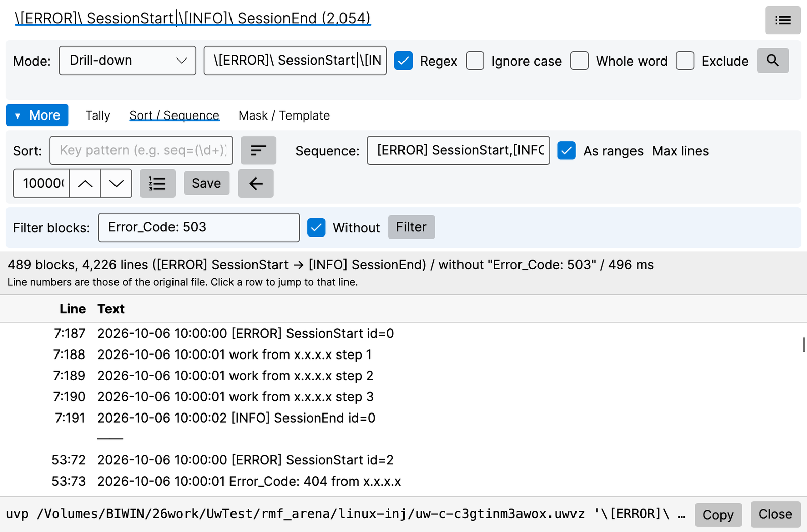Screen dimensions: 807x532
Task: Jump to row 7:191 SessionEnd id=0
Action: coord(403,418)
